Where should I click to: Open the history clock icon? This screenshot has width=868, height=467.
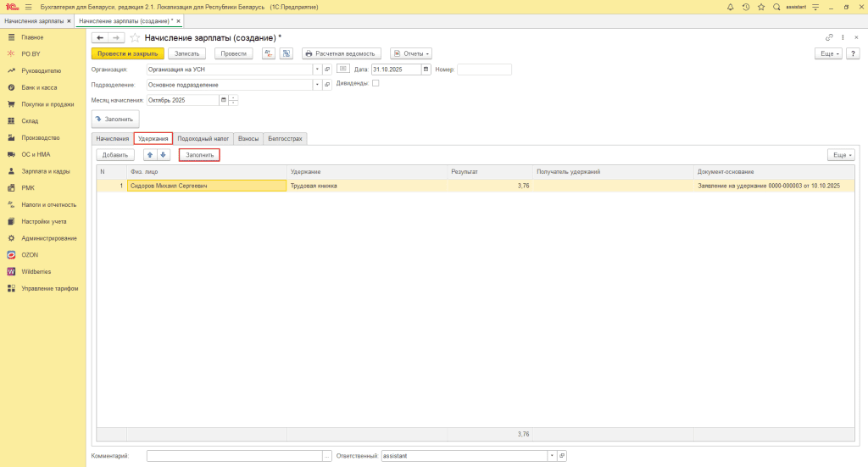click(x=746, y=7)
